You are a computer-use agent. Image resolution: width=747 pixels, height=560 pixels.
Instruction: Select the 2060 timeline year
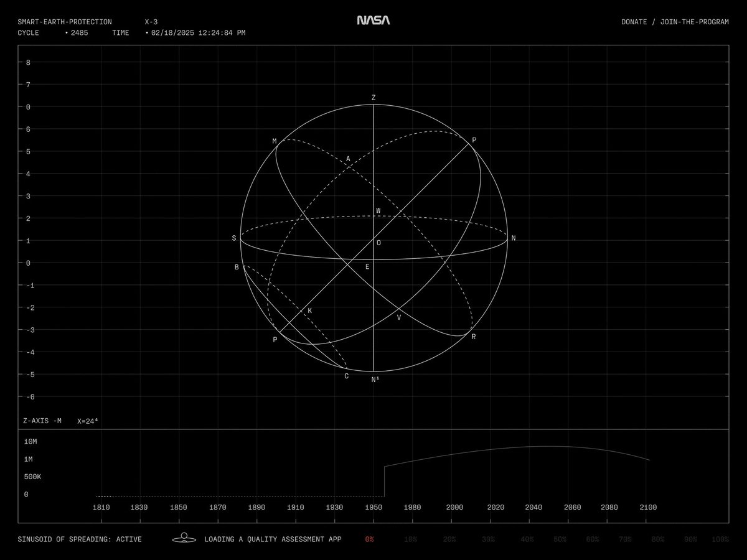[x=573, y=507]
